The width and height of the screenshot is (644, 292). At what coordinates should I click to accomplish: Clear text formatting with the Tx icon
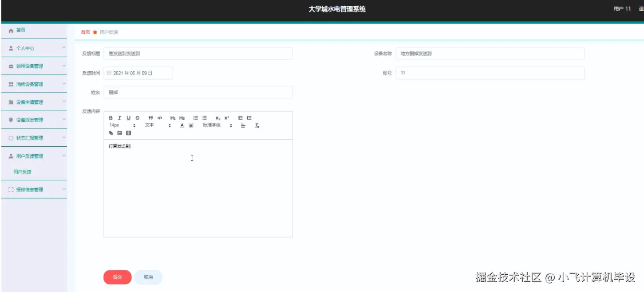(x=257, y=126)
